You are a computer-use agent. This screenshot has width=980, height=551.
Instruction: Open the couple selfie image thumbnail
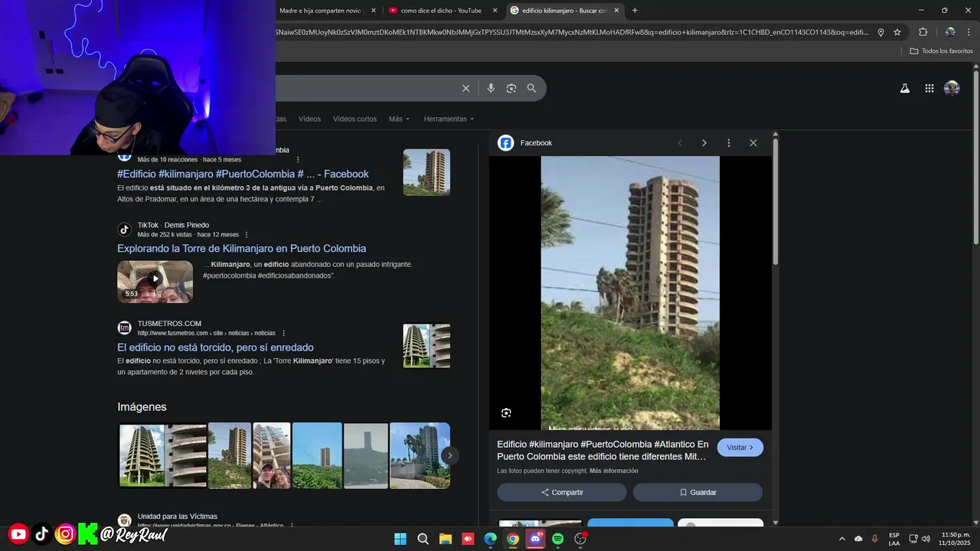click(272, 455)
